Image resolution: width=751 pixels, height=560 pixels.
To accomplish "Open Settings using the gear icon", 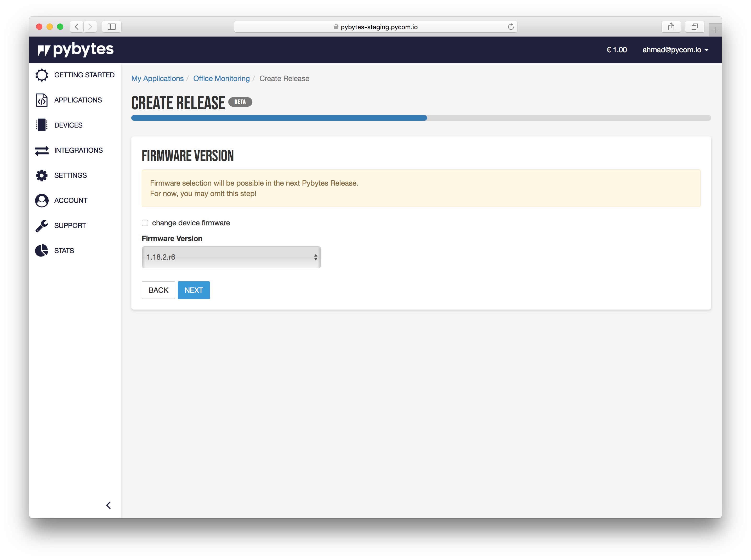I will (x=42, y=175).
